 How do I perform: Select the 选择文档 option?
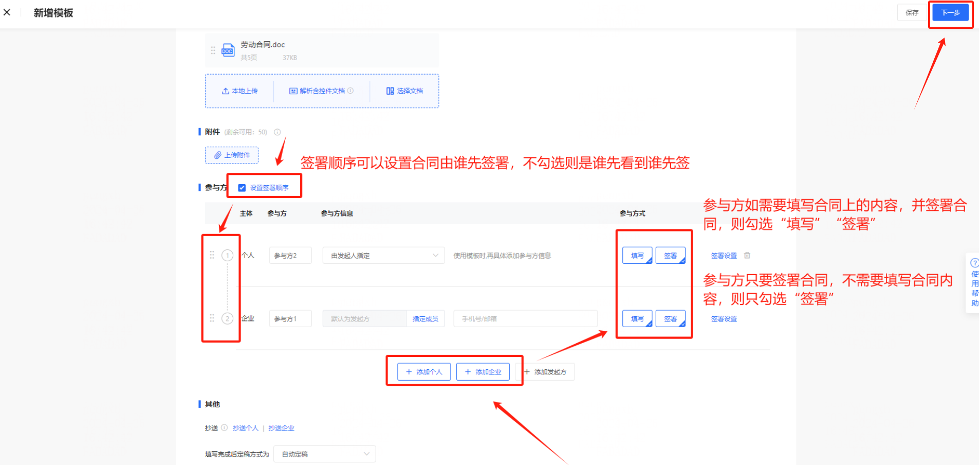tap(404, 91)
